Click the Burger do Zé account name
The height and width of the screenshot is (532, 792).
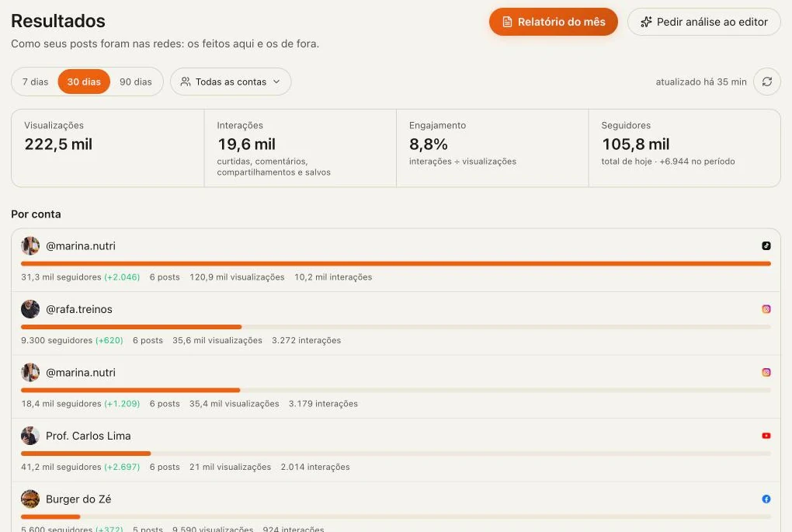tap(78, 499)
